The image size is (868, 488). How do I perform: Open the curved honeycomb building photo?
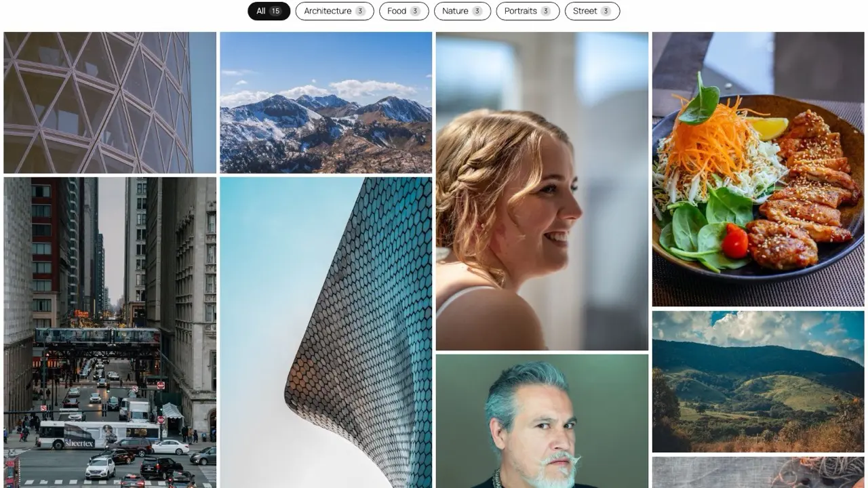coord(325,333)
